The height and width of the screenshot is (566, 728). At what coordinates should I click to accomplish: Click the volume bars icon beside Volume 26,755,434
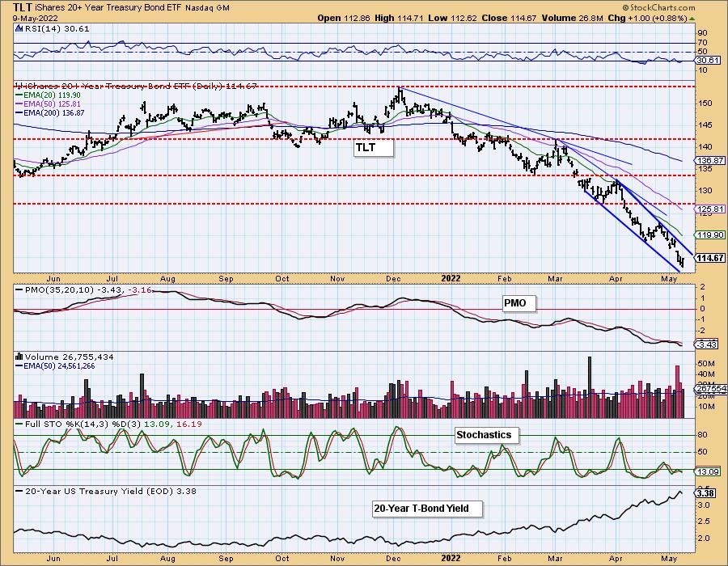click(x=19, y=357)
